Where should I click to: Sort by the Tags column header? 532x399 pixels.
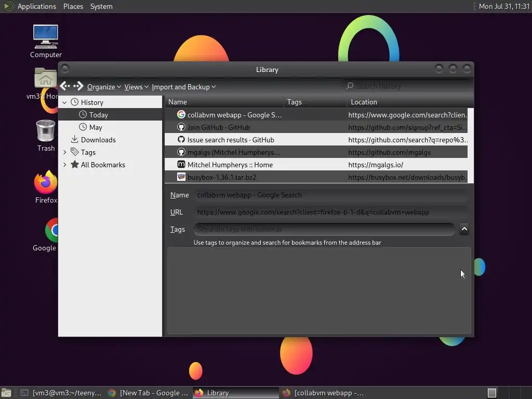[315, 102]
